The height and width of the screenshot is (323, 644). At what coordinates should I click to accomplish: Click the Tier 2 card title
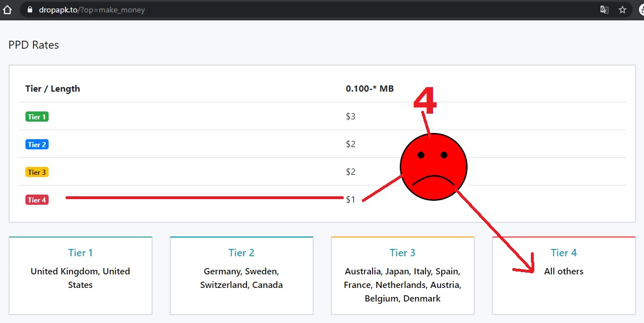(241, 252)
